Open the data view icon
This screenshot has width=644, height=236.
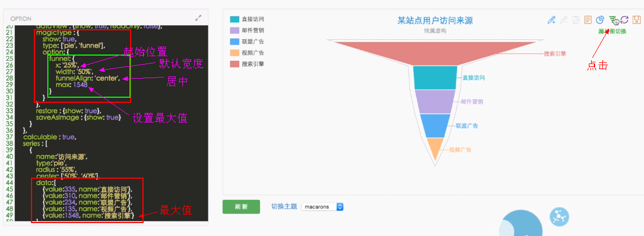588,20
